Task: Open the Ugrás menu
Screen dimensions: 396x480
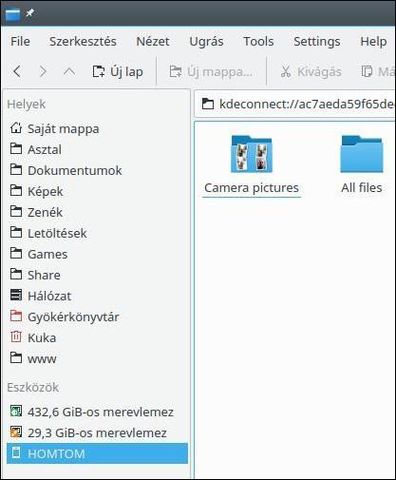Action: click(206, 41)
